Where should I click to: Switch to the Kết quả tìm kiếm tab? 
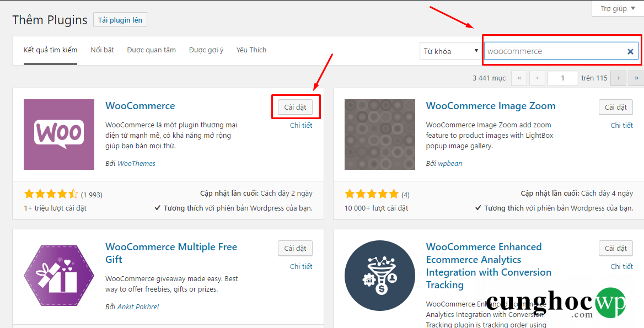51,50
